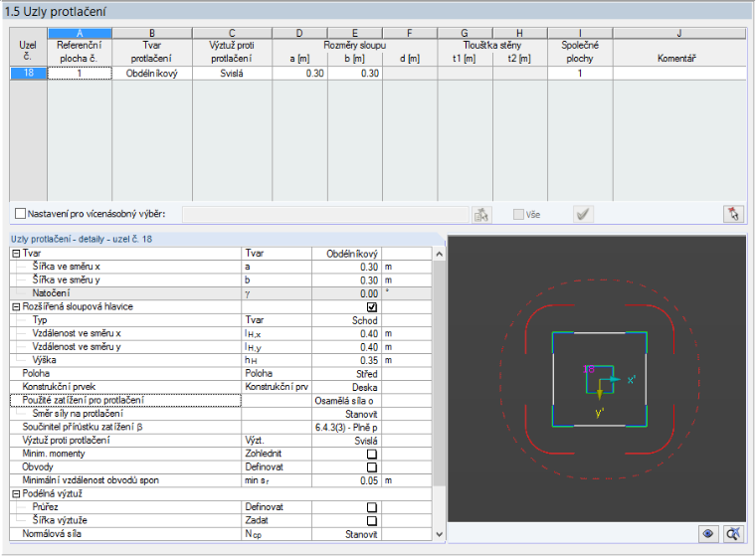Screen dimensions: 756x557
Task: Click the Společné plochy cell value 1
Action: [x=580, y=74]
